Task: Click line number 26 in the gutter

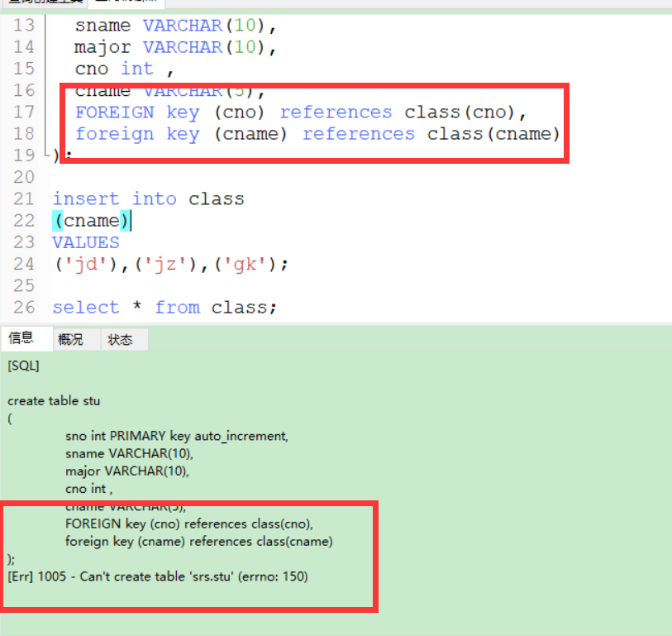Action: pos(22,307)
